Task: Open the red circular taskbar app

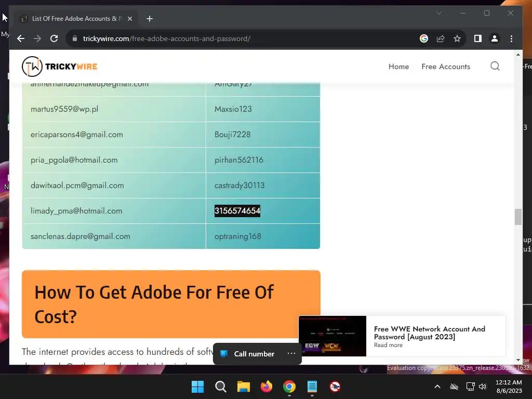Action: [x=335, y=387]
